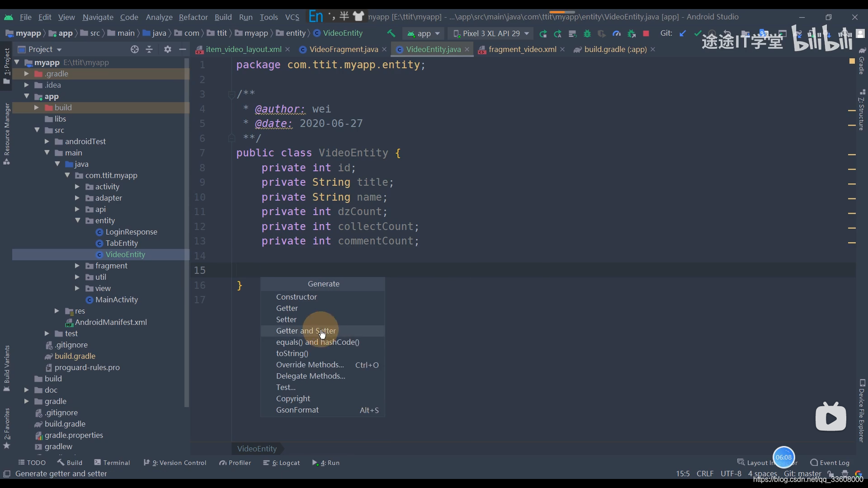Switch to VideoFragment.java tab
The width and height of the screenshot is (868, 488).
coord(344,49)
